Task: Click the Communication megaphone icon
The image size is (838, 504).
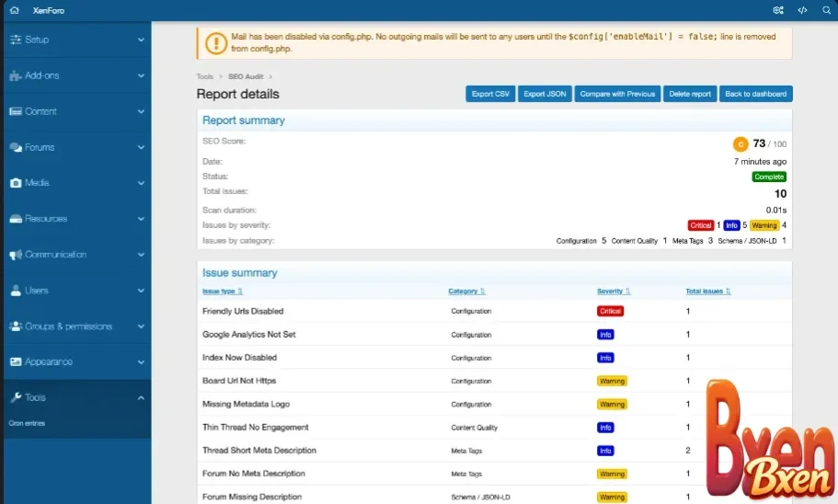Action: [16, 255]
